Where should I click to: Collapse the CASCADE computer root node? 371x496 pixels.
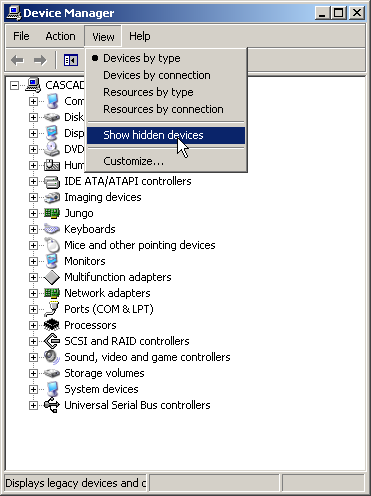pos(14,85)
